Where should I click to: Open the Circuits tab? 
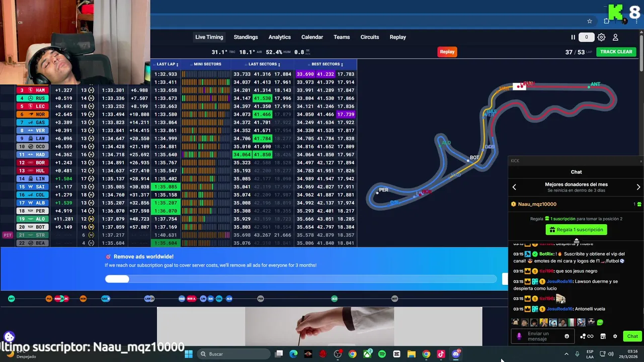(x=370, y=37)
